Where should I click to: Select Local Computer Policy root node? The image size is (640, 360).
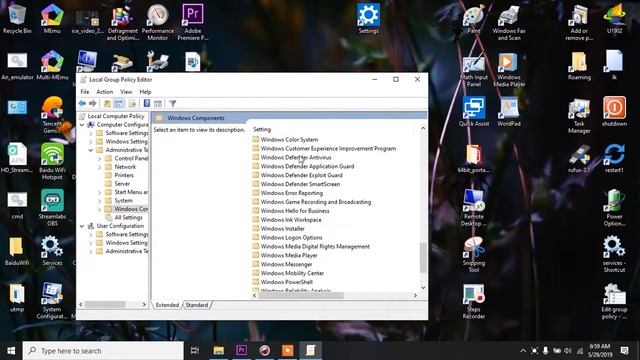(116, 116)
